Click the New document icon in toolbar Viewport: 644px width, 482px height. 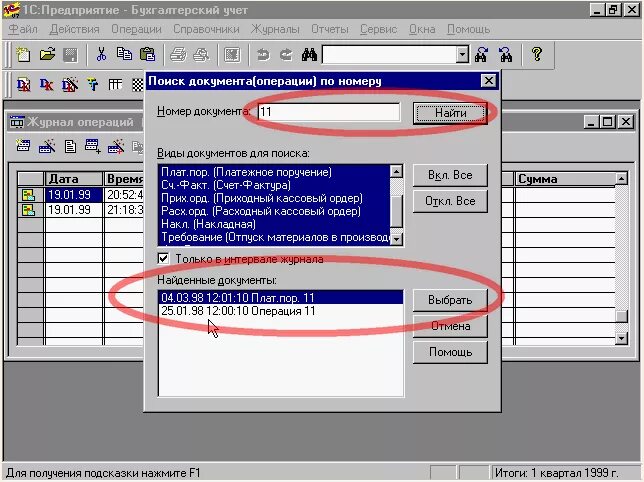pyautogui.click(x=23, y=54)
